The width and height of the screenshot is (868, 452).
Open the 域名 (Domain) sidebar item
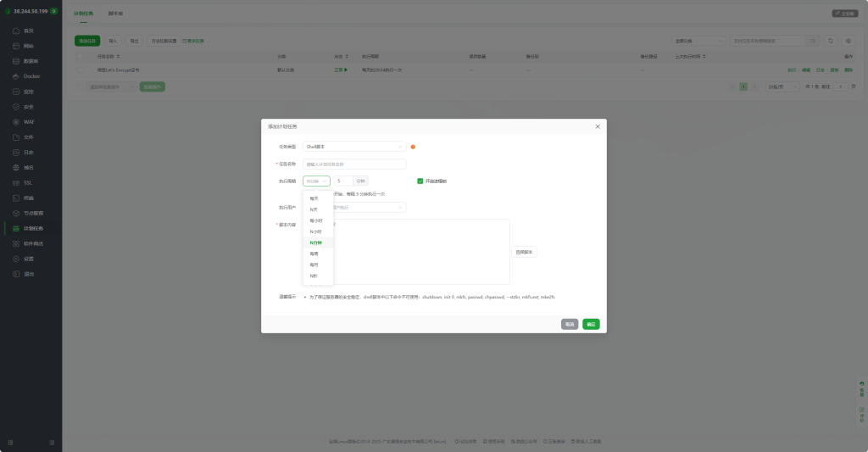[29, 168]
